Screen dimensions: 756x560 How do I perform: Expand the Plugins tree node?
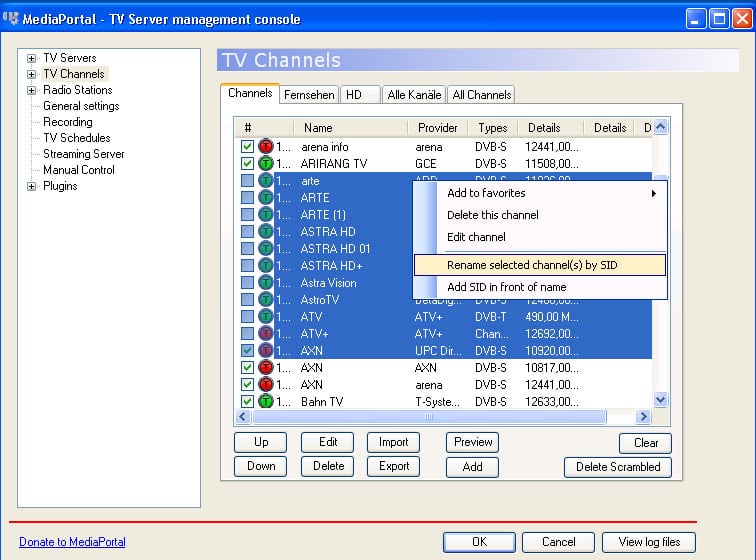pos(31,186)
